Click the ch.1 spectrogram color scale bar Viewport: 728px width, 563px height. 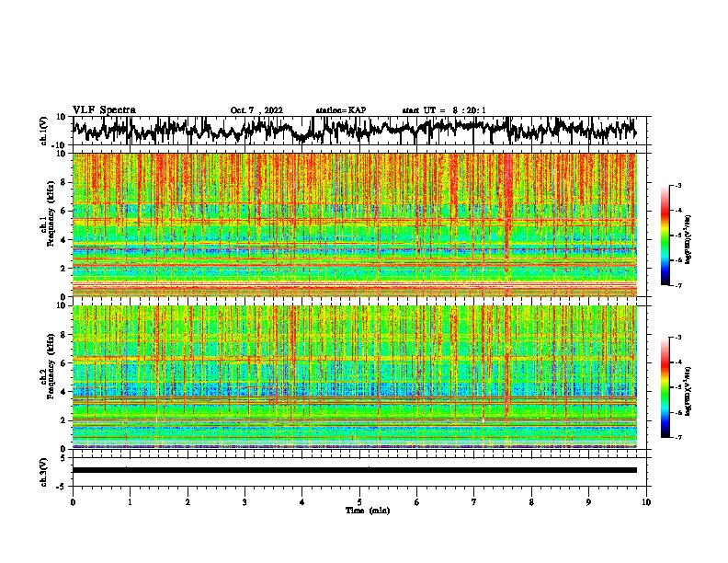tap(665, 236)
